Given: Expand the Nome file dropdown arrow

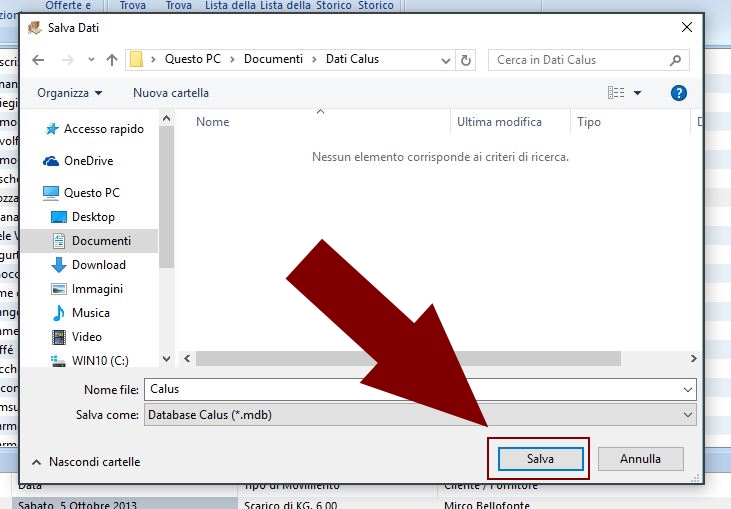Looking at the screenshot, I should (688, 389).
